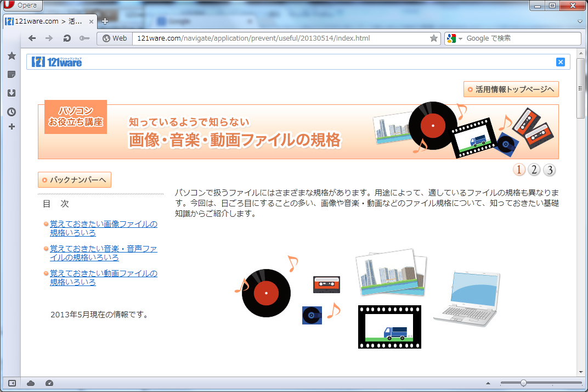Expand the closed tabs list arrow

tap(580, 21)
